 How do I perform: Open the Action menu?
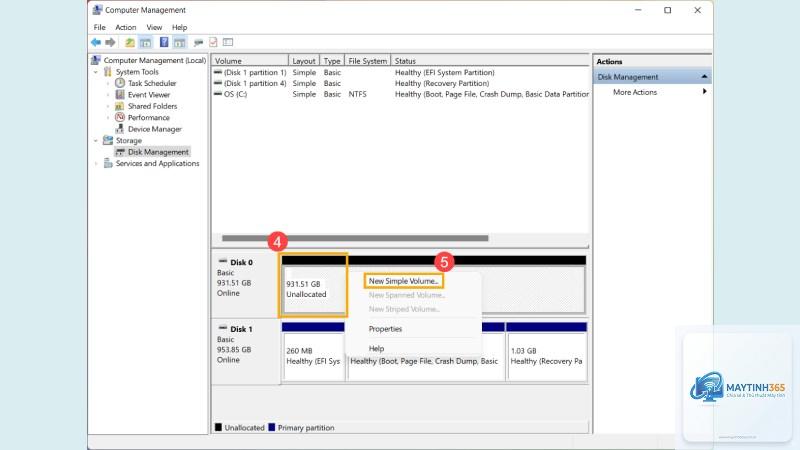coord(126,28)
